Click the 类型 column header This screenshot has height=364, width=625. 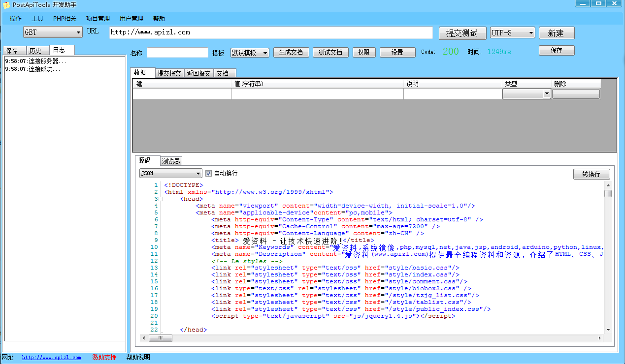click(526, 84)
